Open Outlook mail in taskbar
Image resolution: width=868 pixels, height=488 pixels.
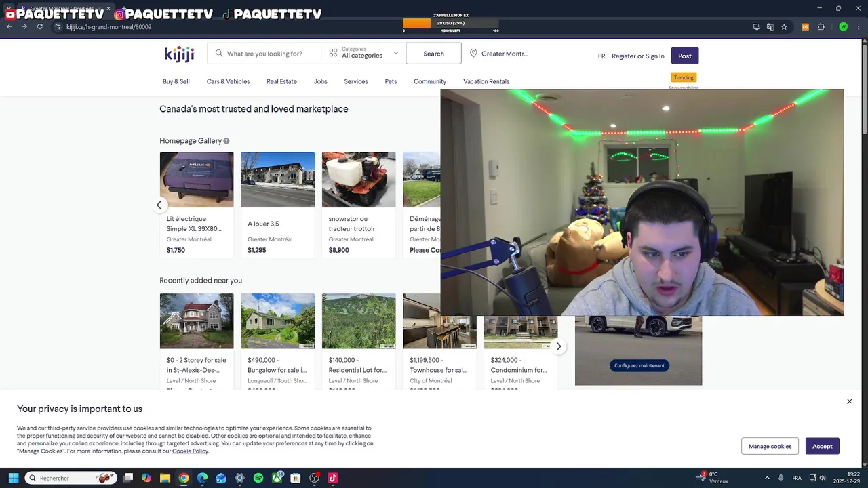pos(221,478)
